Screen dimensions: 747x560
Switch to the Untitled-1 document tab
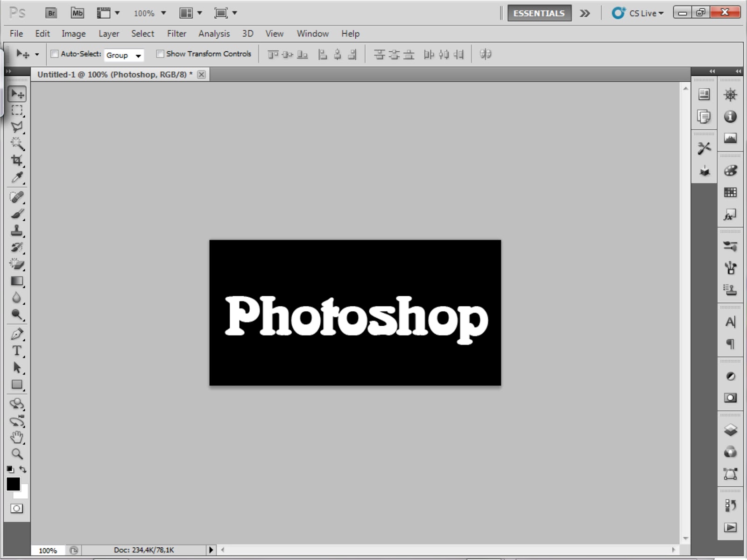click(x=115, y=75)
